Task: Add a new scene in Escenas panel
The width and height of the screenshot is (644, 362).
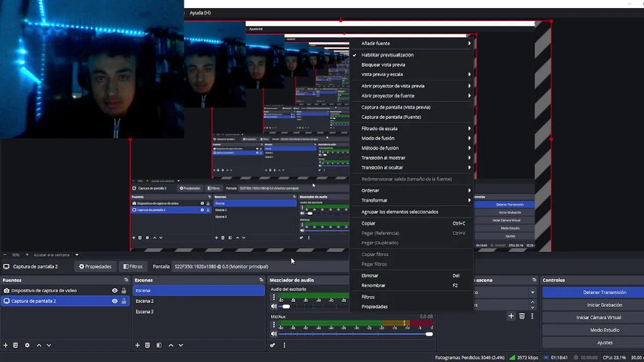Action: click(x=137, y=345)
